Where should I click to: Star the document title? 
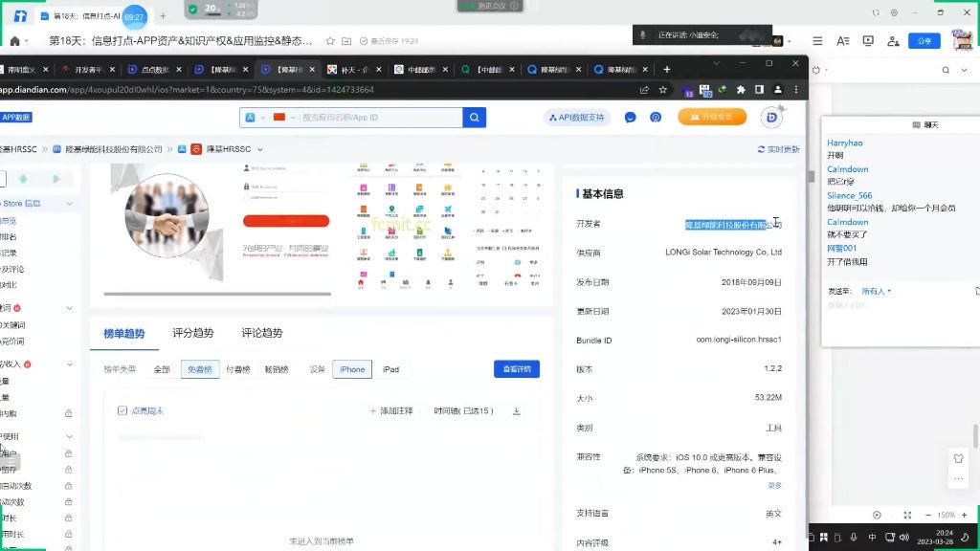click(x=330, y=41)
